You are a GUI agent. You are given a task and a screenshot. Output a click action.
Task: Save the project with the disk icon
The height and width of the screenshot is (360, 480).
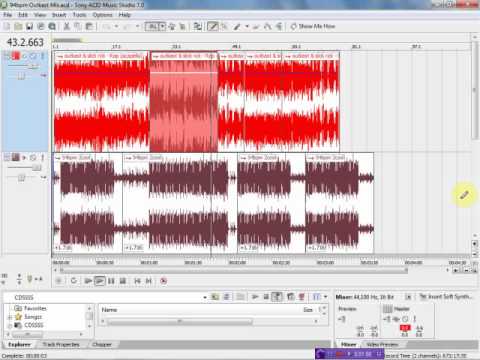point(29,26)
